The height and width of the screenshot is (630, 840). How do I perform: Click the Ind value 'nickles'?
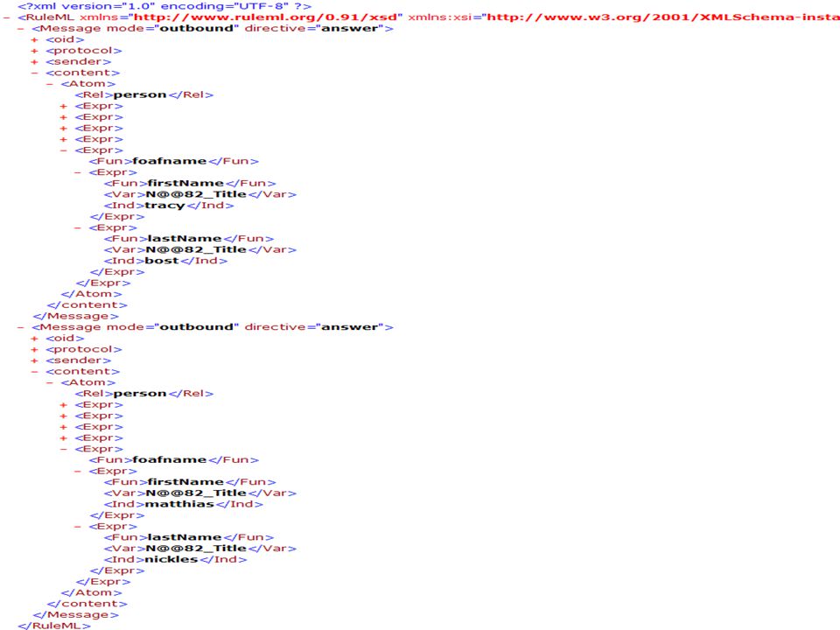[171, 559]
